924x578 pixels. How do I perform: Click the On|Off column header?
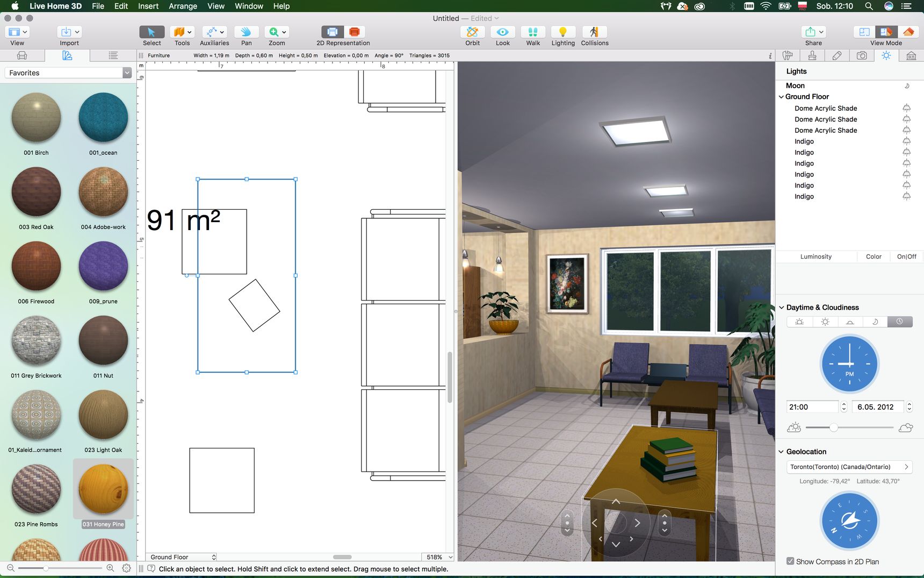tap(907, 256)
